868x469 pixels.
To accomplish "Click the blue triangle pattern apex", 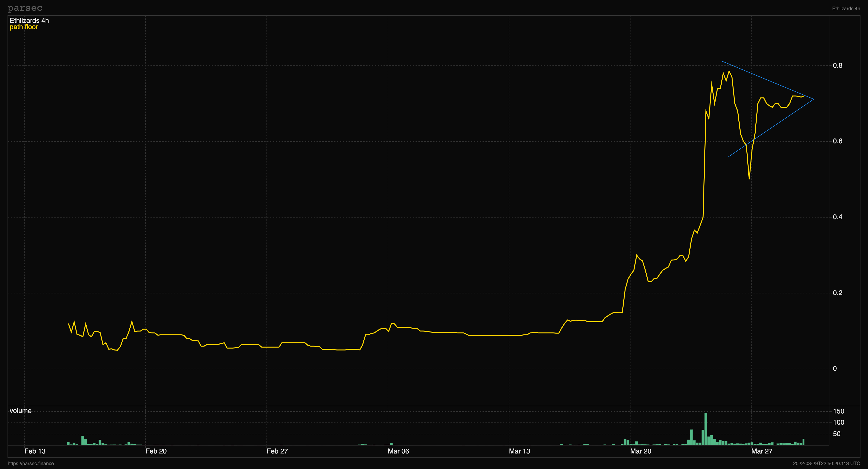I will pos(813,99).
